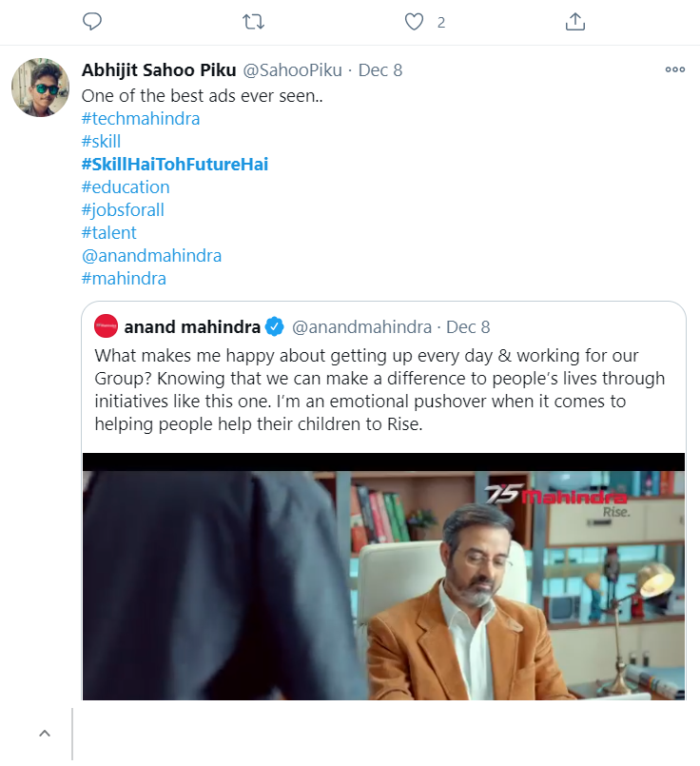Visit the @anandmahindra mention link

tap(151, 256)
